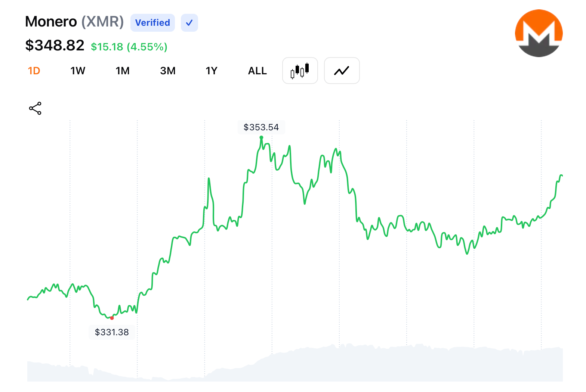The image size is (586, 392).
Task: Select the 1W time range
Action: click(x=78, y=71)
